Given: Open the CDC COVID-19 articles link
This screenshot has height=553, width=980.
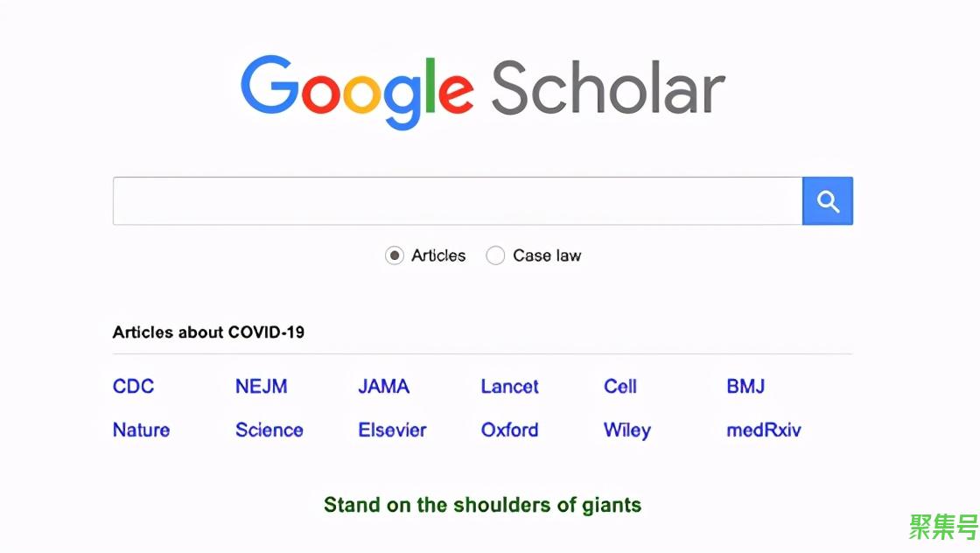Looking at the screenshot, I should [x=133, y=386].
